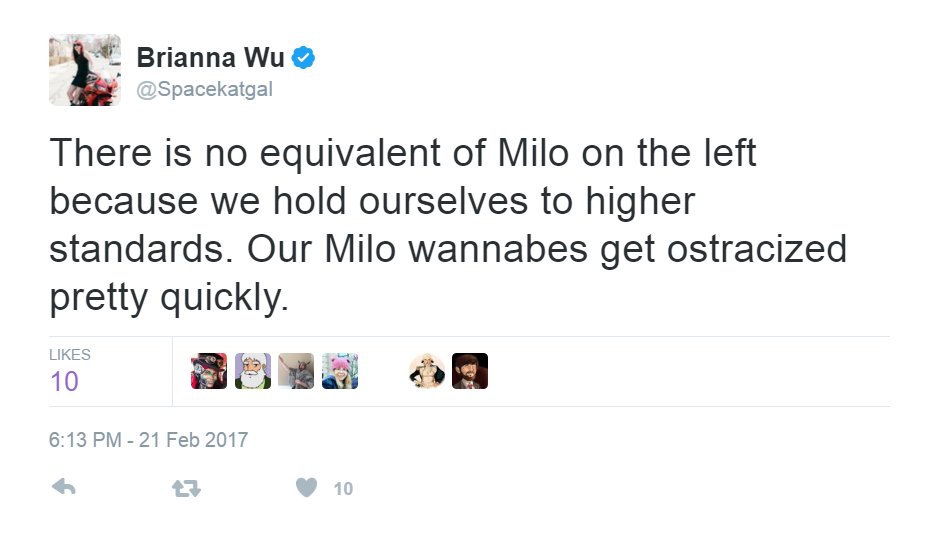Retweet this tweet using the retweet icon
944x539 pixels.
pos(186,488)
